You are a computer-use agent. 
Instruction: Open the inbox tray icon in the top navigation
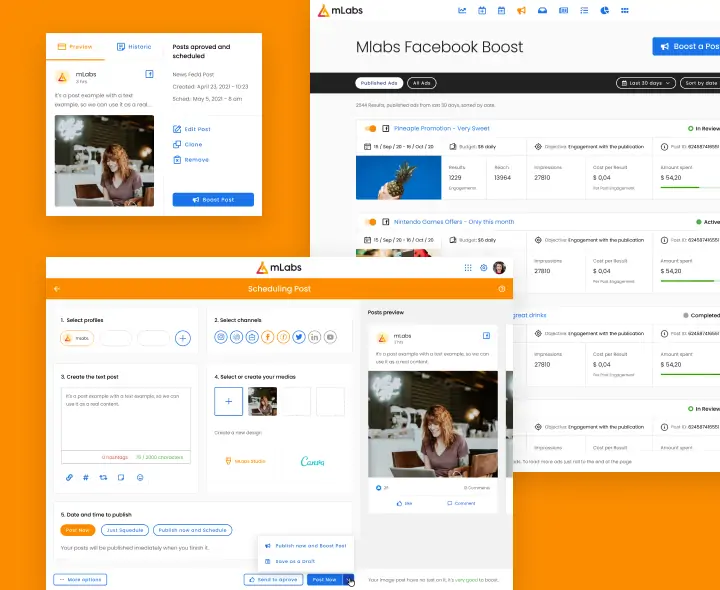click(542, 11)
